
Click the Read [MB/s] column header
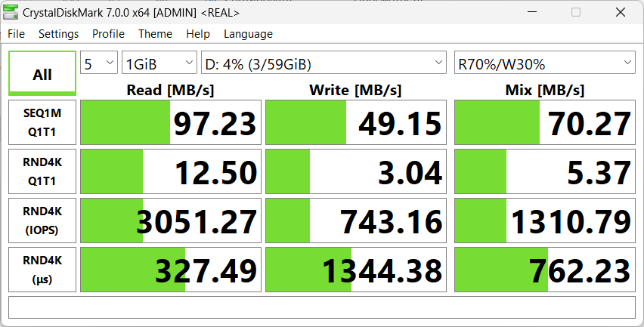click(x=170, y=90)
